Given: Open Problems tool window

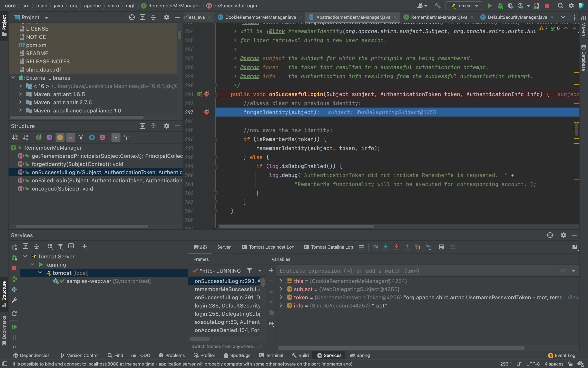Looking at the screenshot, I should pos(172,355).
